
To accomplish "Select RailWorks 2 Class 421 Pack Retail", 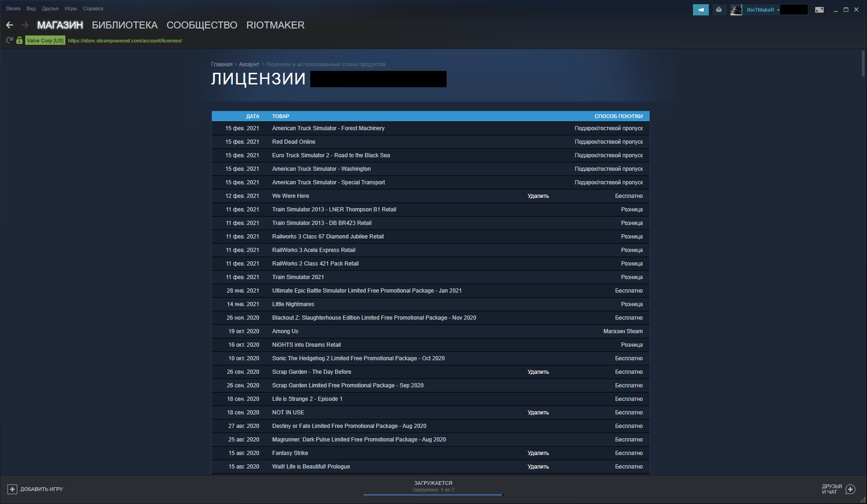I will tap(315, 264).
